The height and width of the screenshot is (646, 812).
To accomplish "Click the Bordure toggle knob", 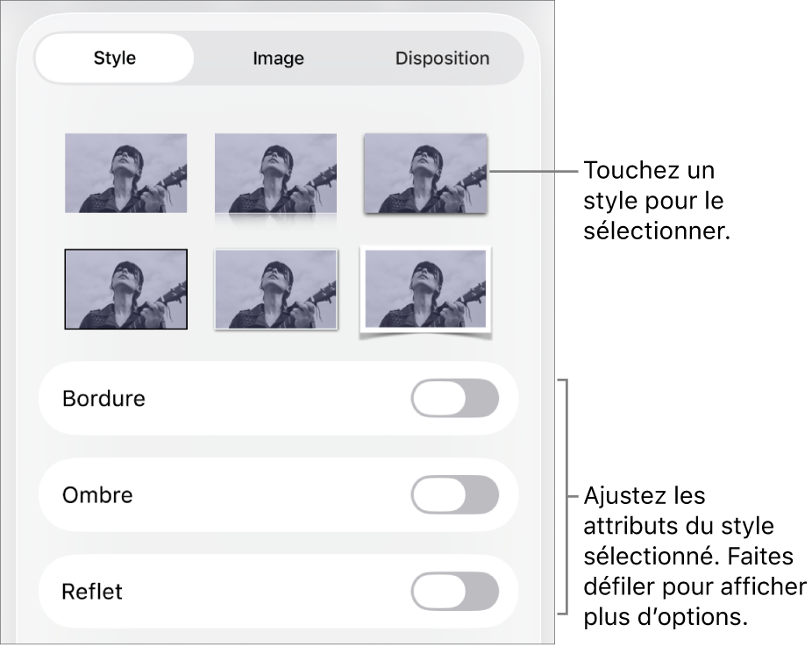I will (x=438, y=399).
